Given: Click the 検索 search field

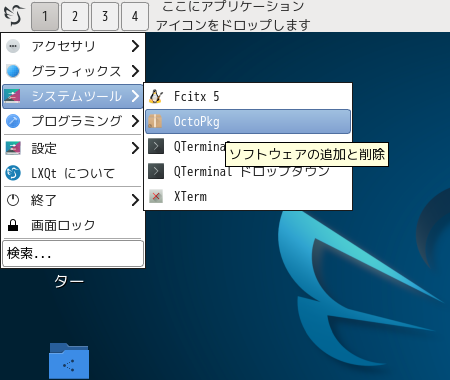Looking at the screenshot, I should coord(73,254).
